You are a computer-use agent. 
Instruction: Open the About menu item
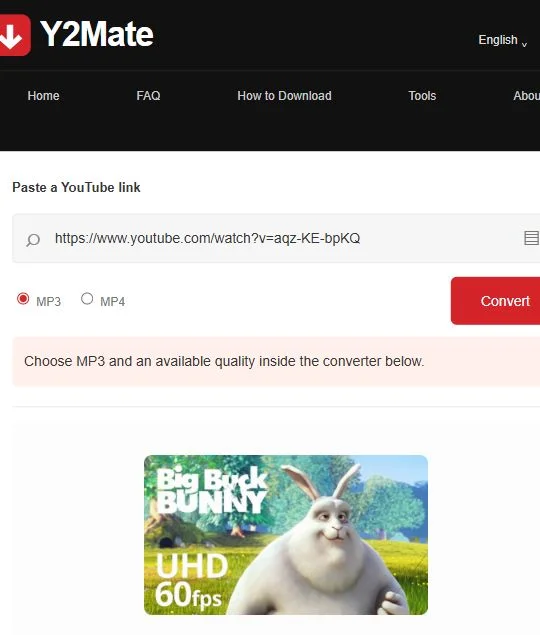526,96
